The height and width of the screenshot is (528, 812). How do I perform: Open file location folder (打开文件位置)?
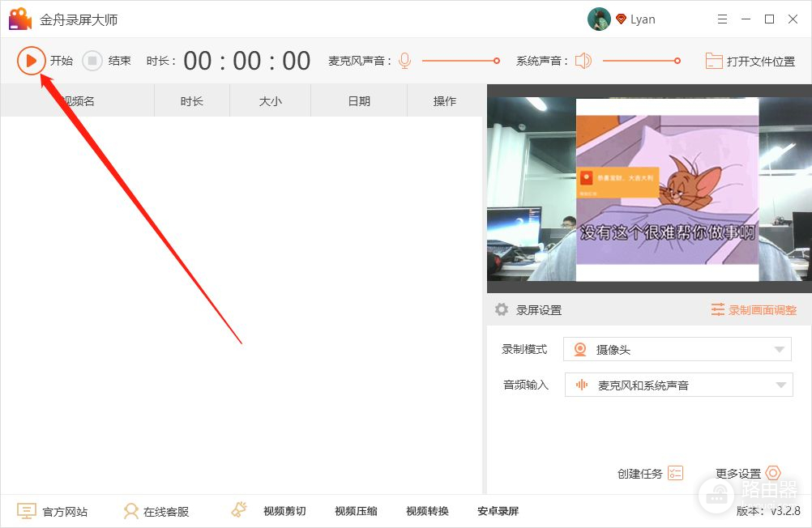[x=750, y=61]
